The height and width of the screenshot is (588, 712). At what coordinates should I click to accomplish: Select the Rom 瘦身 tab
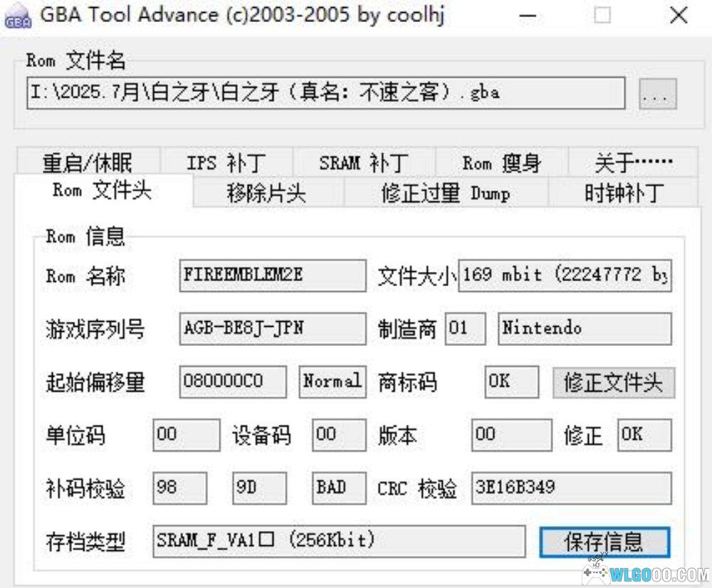[501, 163]
